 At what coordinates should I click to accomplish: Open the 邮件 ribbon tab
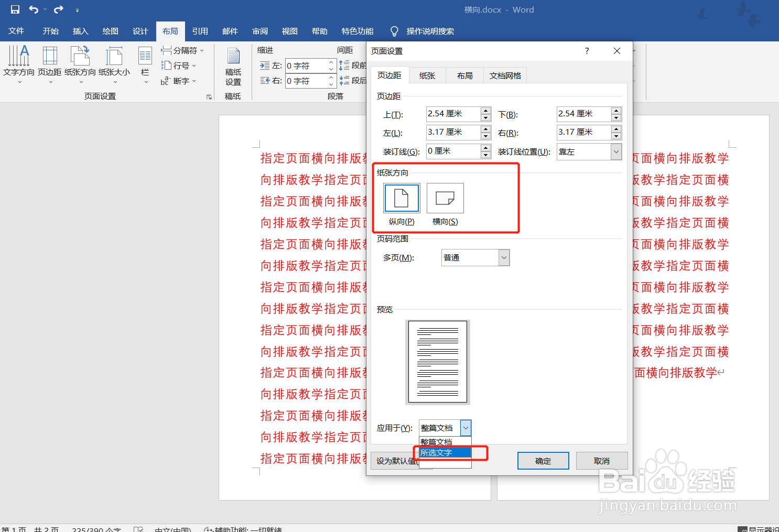[230, 31]
